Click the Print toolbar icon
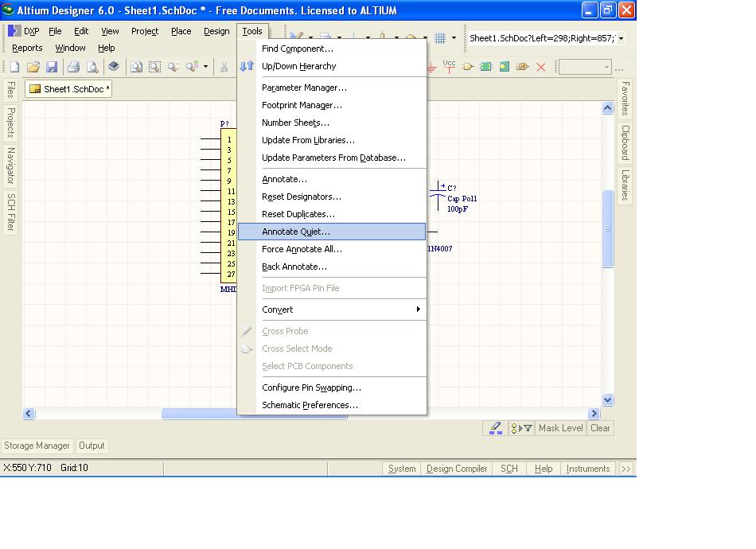This screenshot has width=756, height=549. [x=73, y=68]
